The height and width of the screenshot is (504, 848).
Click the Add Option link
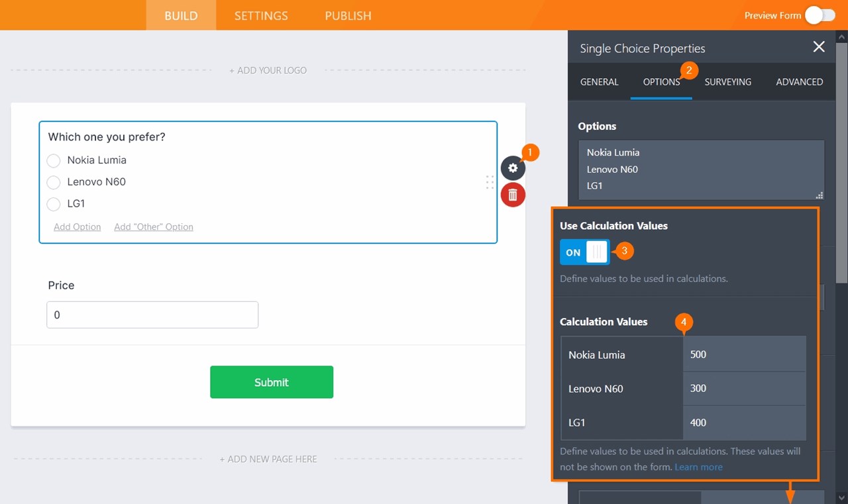point(78,227)
